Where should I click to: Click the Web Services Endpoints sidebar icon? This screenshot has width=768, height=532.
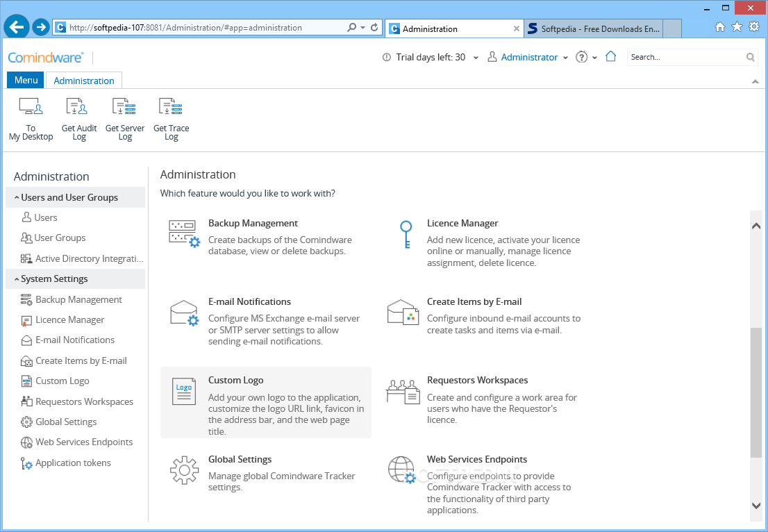click(26, 442)
